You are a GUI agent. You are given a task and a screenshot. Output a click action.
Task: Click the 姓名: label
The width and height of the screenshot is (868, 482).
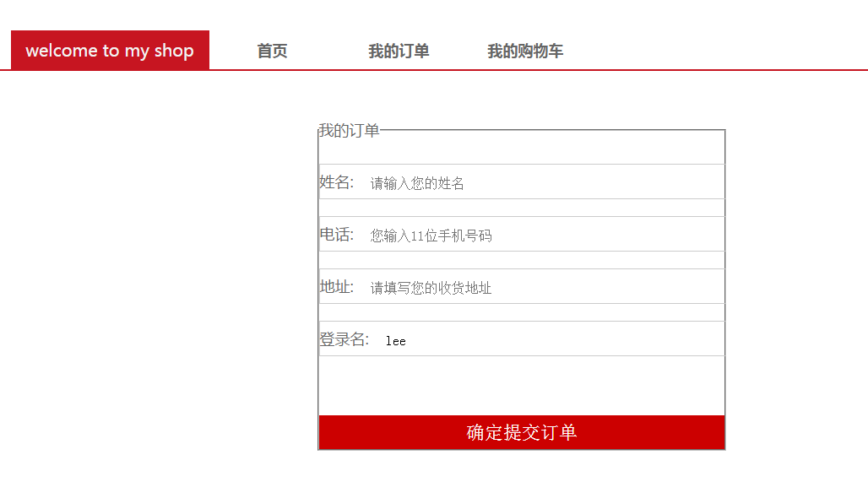point(337,182)
